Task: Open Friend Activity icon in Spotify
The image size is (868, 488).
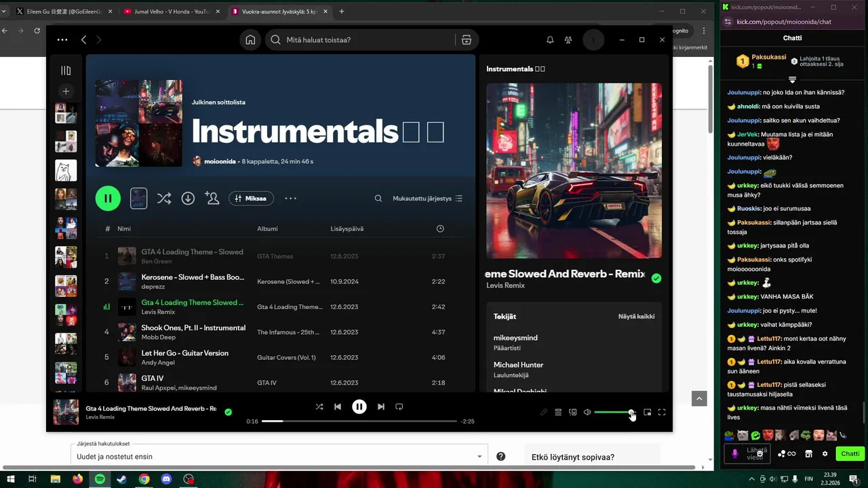Action: [x=568, y=40]
